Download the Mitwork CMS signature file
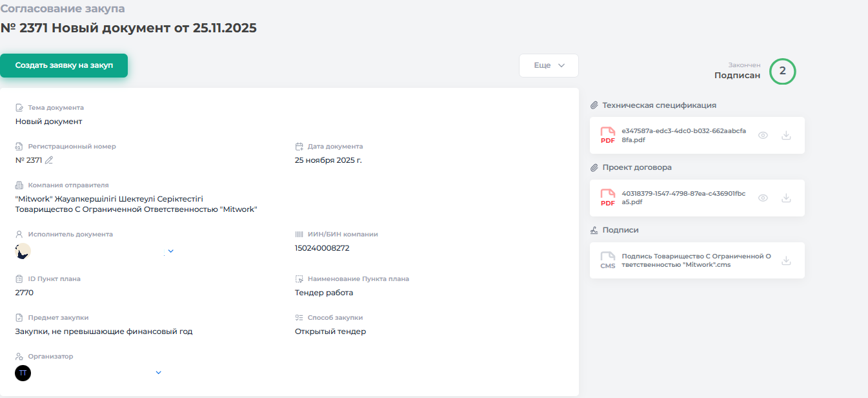 pyautogui.click(x=785, y=261)
